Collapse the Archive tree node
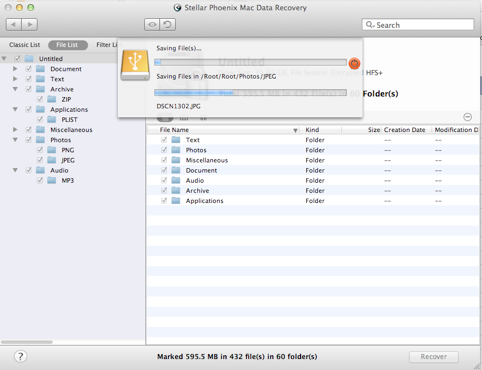 click(x=15, y=89)
